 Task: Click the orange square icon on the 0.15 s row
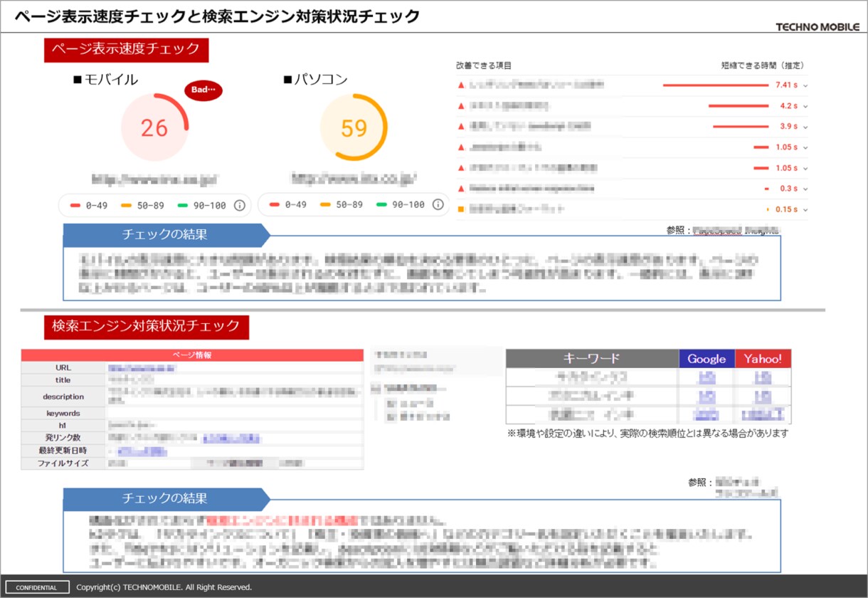tap(461, 209)
